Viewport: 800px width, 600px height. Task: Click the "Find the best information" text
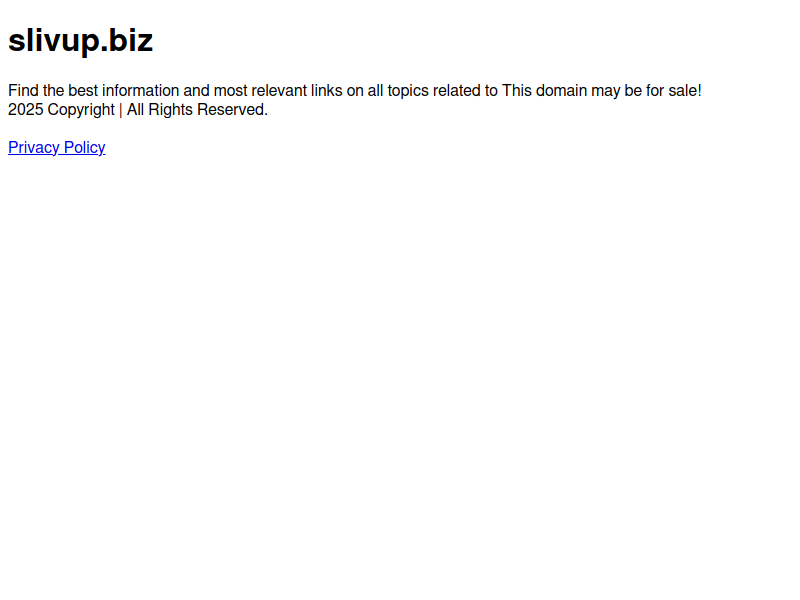[93, 91]
